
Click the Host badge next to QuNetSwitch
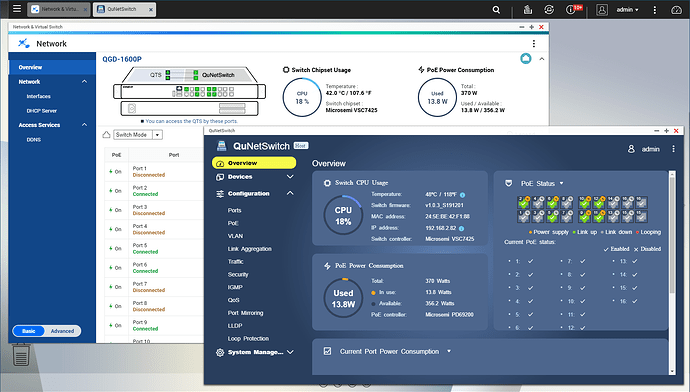301,146
